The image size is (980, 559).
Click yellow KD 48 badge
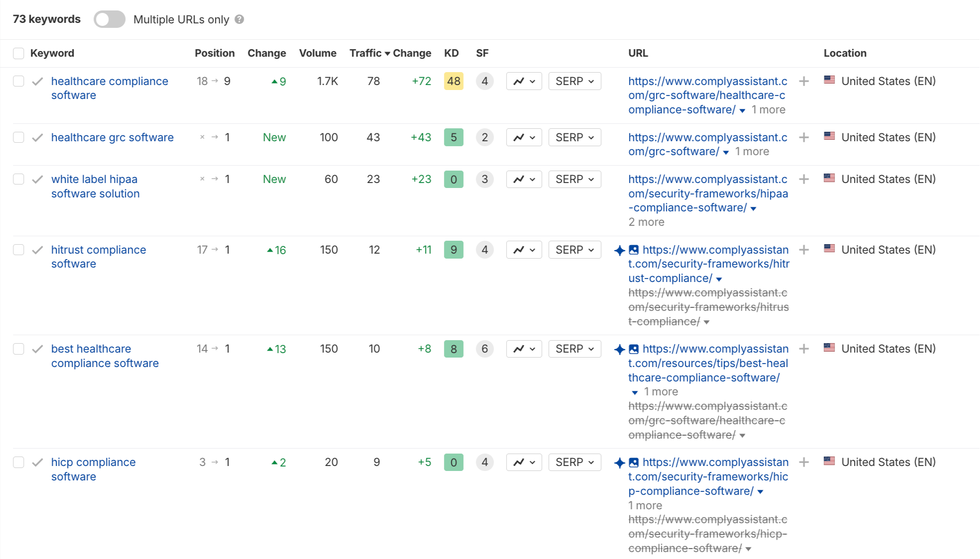tap(453, 81)
